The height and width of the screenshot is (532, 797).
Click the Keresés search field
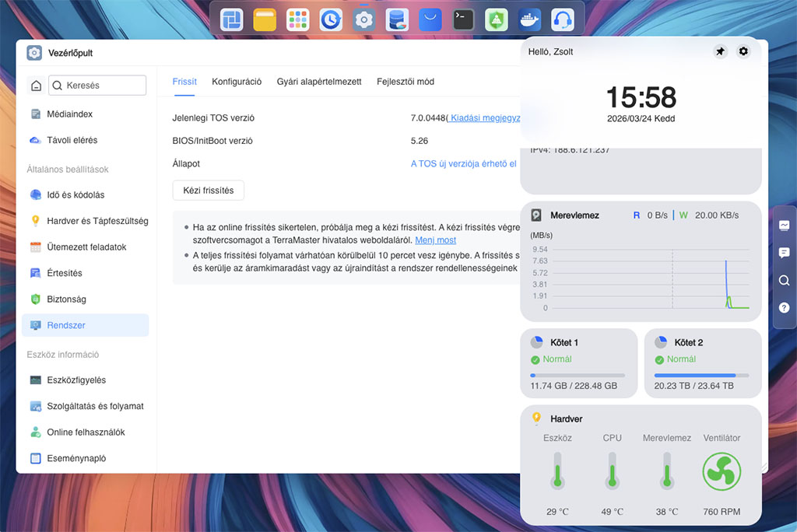click(97, 86)
